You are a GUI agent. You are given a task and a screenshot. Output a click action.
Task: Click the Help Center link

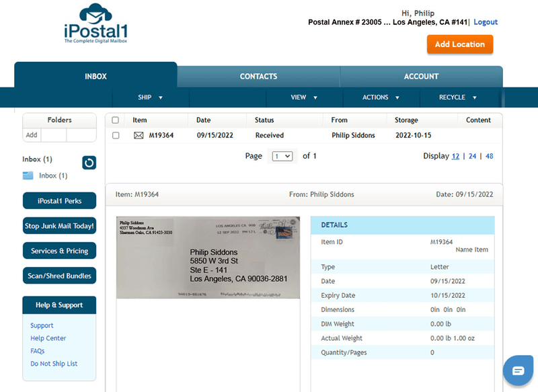pyautogui.click(x=48, y=338)
